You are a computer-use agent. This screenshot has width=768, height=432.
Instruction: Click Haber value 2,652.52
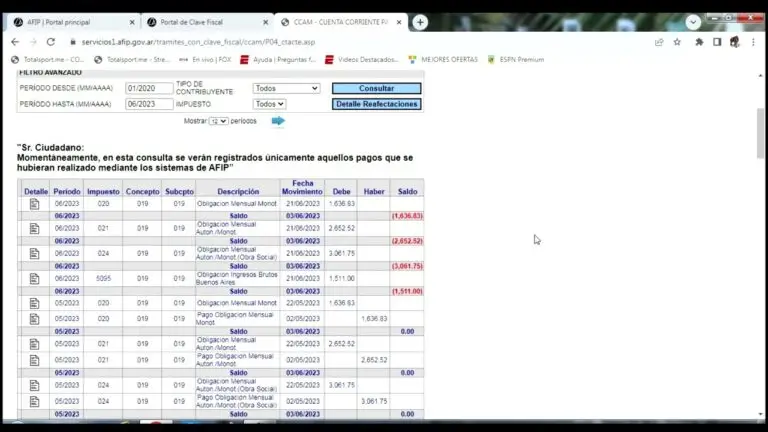click(x=374, y=360)
